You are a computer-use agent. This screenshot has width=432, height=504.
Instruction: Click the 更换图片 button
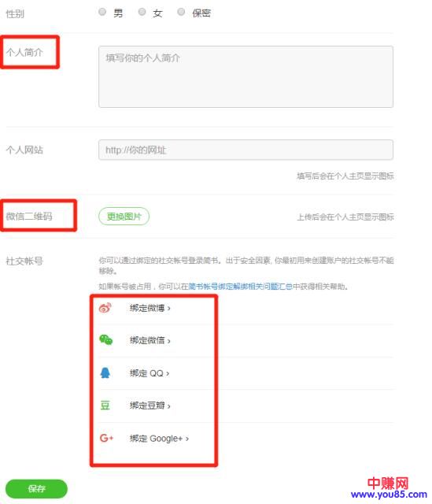click(x=124, y=217)
